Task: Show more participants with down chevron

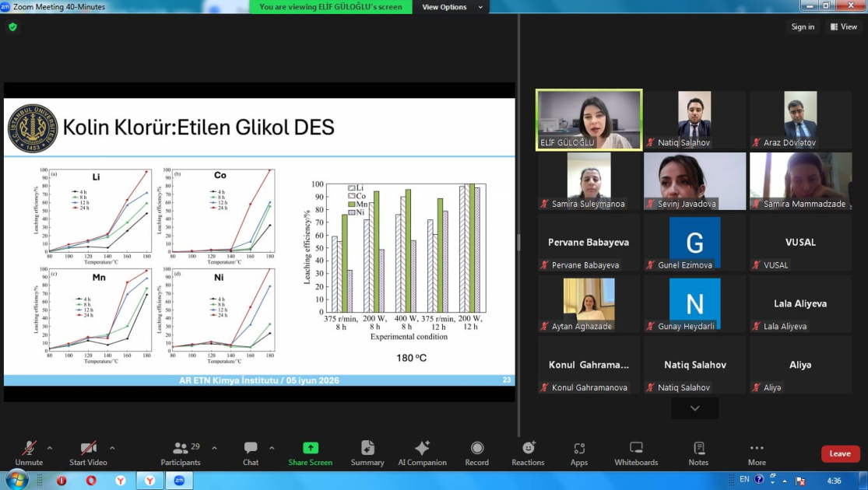Action: coord(694,408)
